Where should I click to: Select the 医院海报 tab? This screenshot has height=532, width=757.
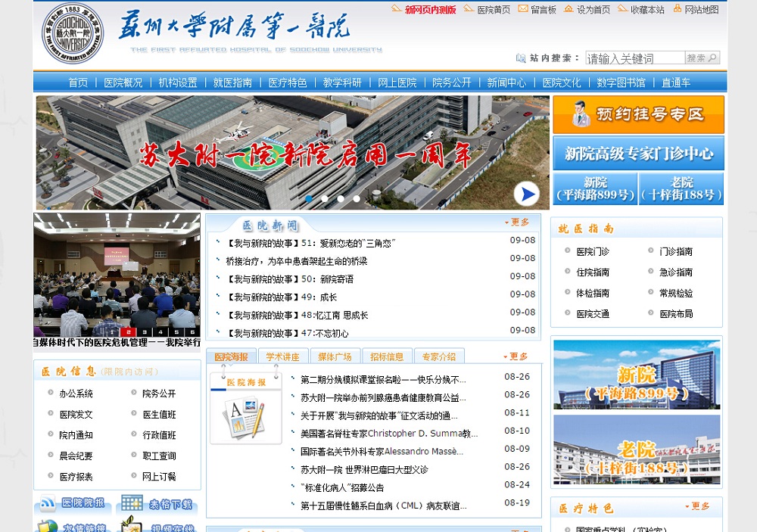pyautogui.click(x=231, y=356)
